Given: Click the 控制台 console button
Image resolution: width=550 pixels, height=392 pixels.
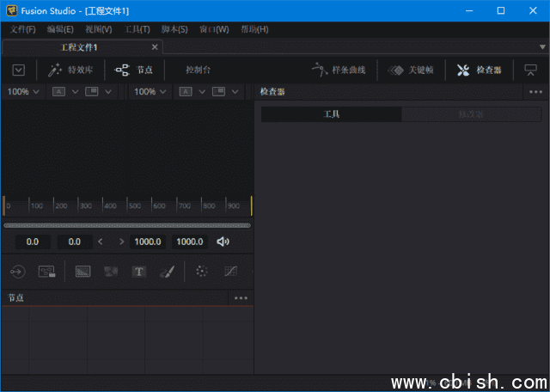Looking at the screenshot, I should point(198,70).
